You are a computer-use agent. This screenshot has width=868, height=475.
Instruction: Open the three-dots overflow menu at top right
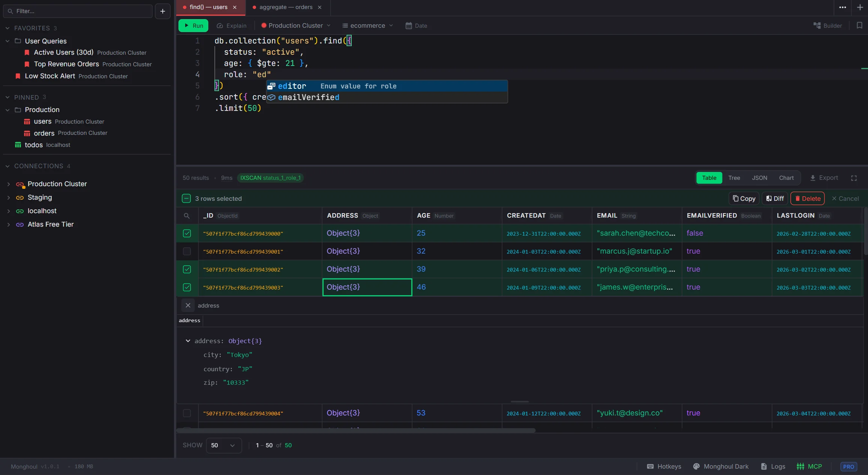(843, 7)
